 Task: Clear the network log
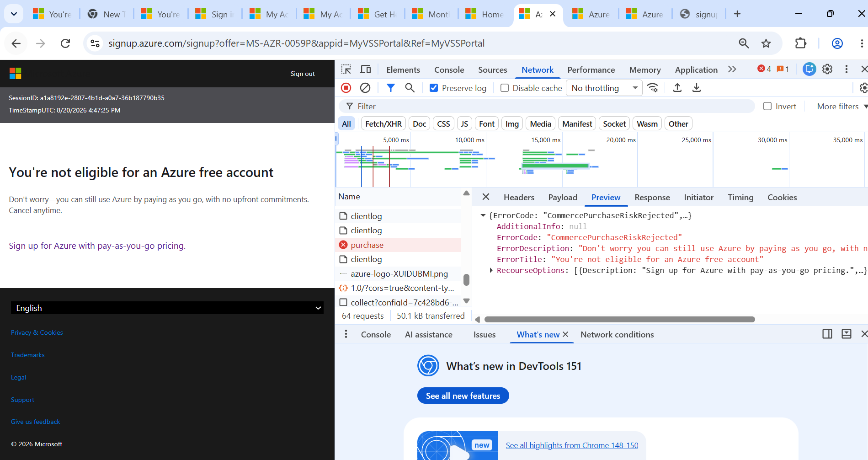[365, 88]
